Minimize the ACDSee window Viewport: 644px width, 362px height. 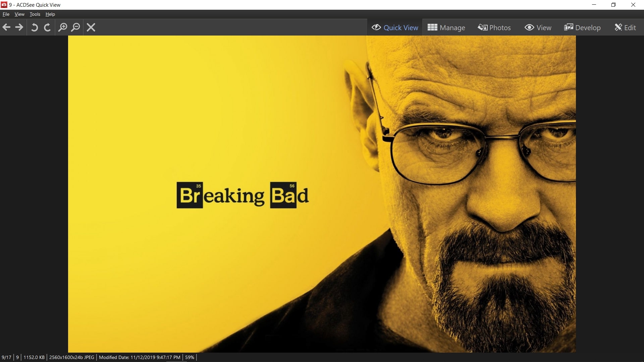[594, 5]
